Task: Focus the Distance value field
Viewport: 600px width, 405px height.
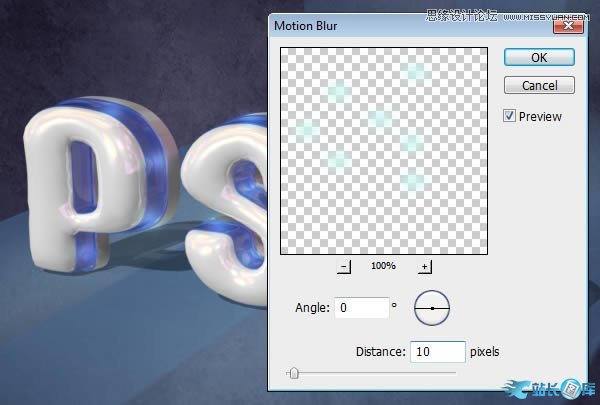Action: click(438, 352)
